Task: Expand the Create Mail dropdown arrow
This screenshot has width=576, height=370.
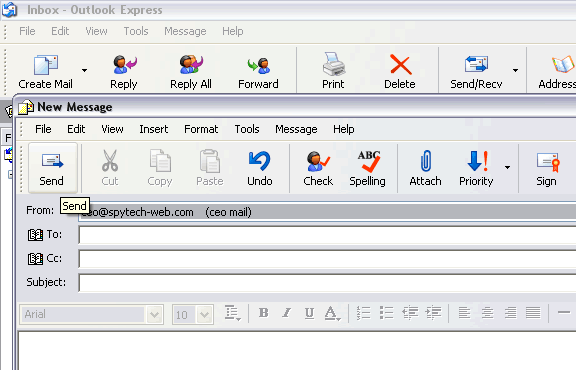Action: (84, 70)
